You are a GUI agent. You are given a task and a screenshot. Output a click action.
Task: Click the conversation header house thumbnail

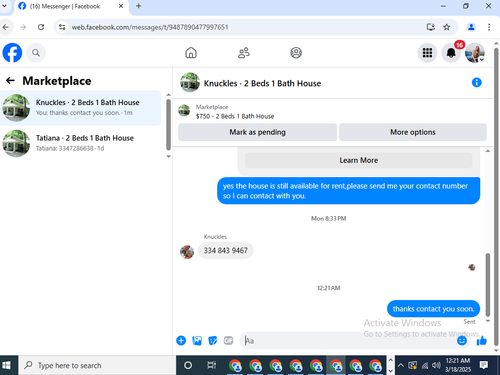tap(190, 82)
